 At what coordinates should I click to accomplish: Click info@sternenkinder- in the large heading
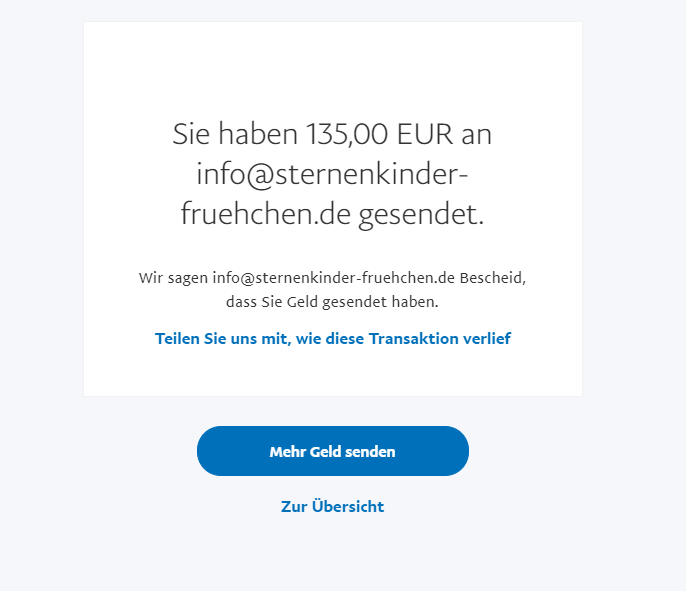point(332,174)
